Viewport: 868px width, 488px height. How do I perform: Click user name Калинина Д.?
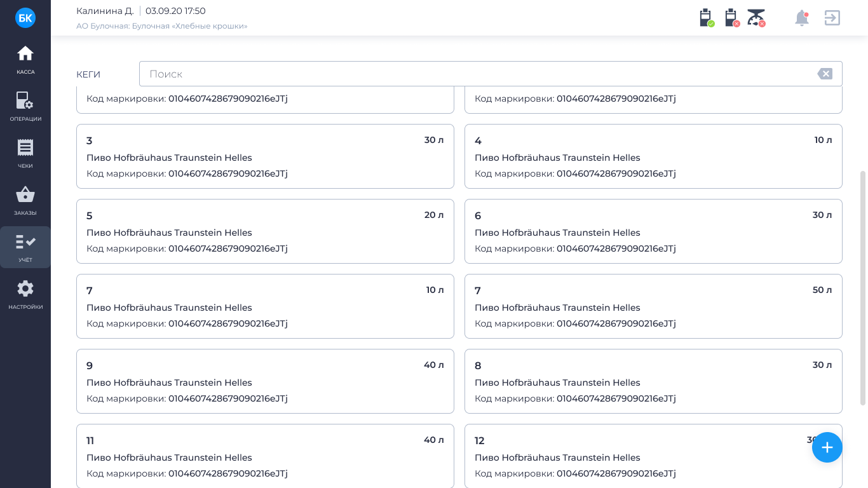click(x=105, y=11)
